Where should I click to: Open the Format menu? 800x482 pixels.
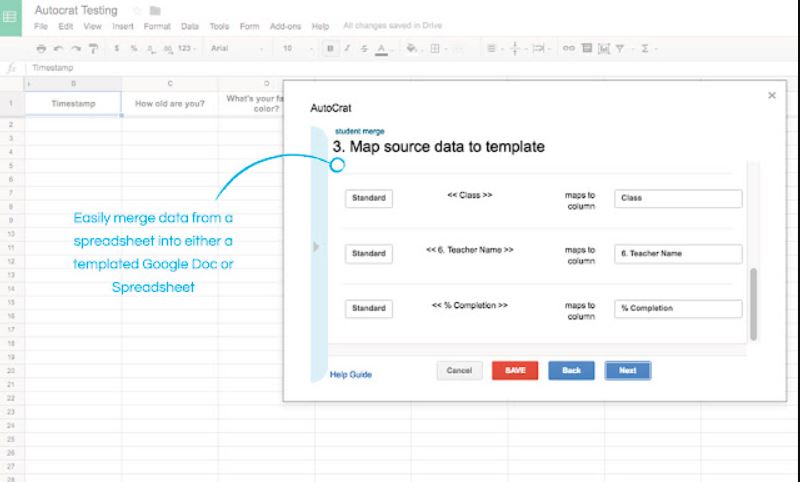pyautogui.click(x=157, y=26)
